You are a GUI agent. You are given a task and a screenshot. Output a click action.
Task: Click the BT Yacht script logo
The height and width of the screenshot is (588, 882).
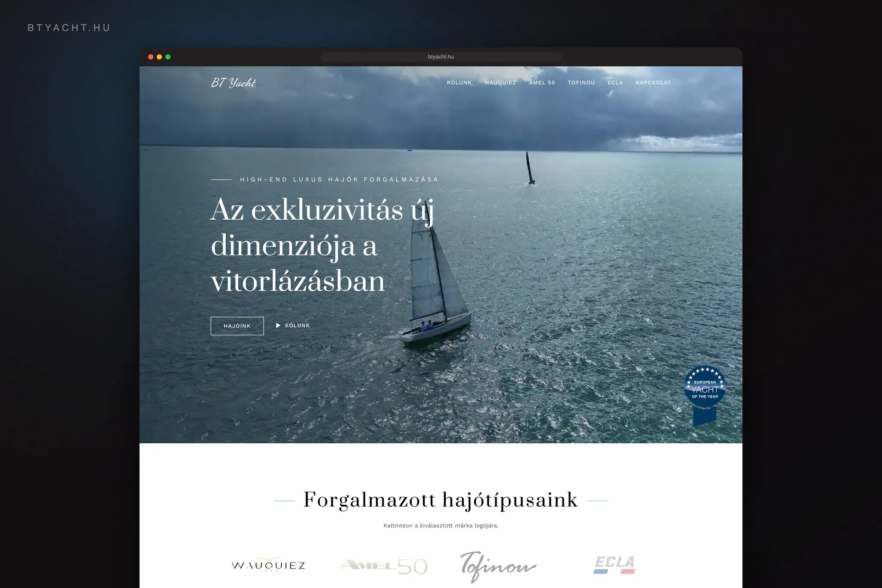[x=233, y=83]
